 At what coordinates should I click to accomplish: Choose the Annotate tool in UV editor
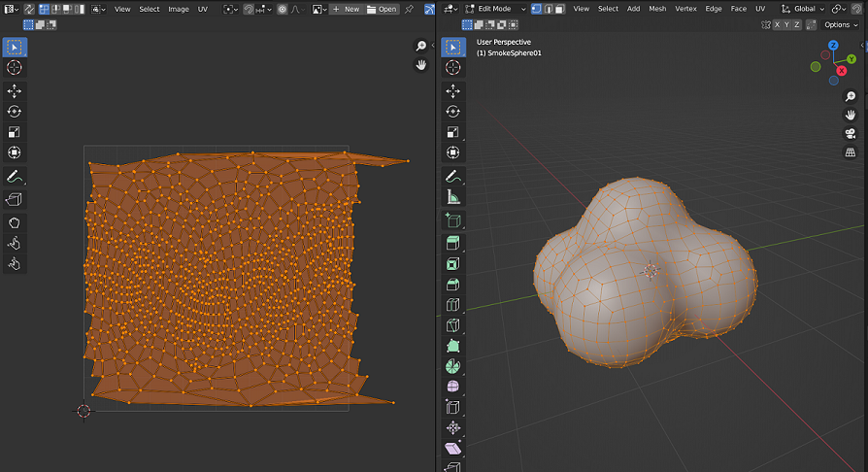coord(15,178)
